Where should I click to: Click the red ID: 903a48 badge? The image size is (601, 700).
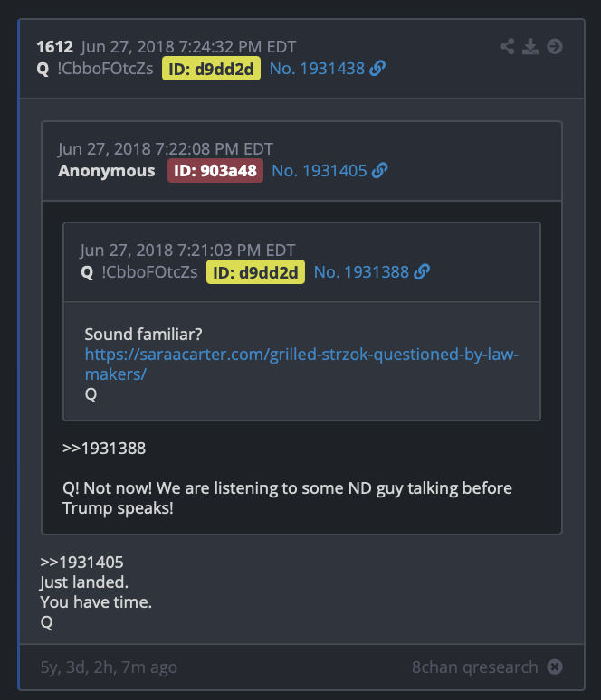pos(215,171)
